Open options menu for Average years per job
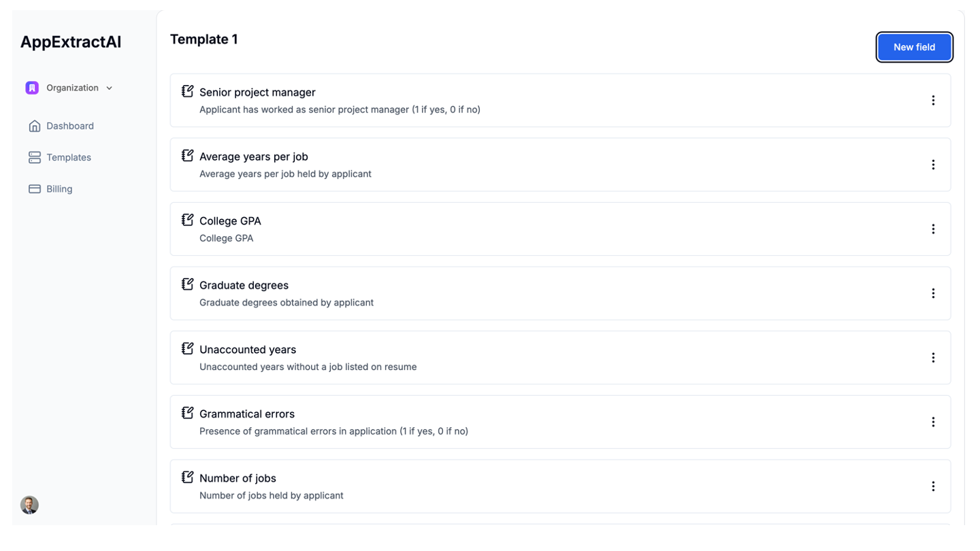The image size is (980, 551). coord(933,165)
